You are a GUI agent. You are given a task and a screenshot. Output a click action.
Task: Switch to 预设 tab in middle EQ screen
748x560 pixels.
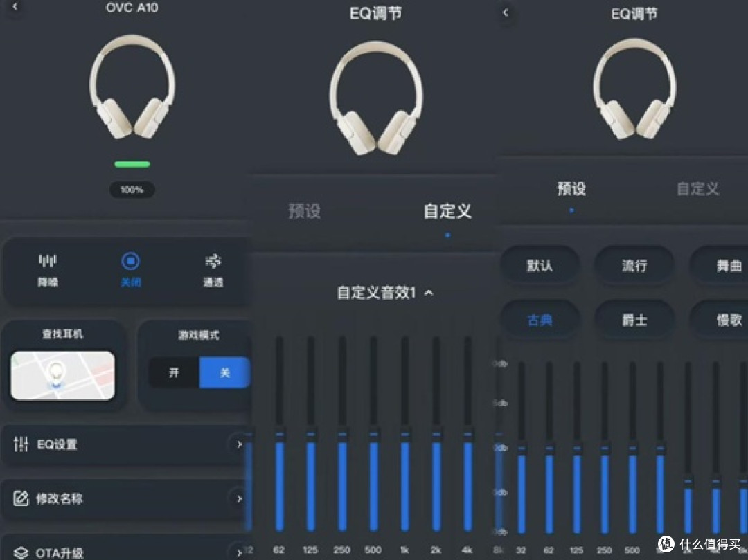tap(304, 211)
